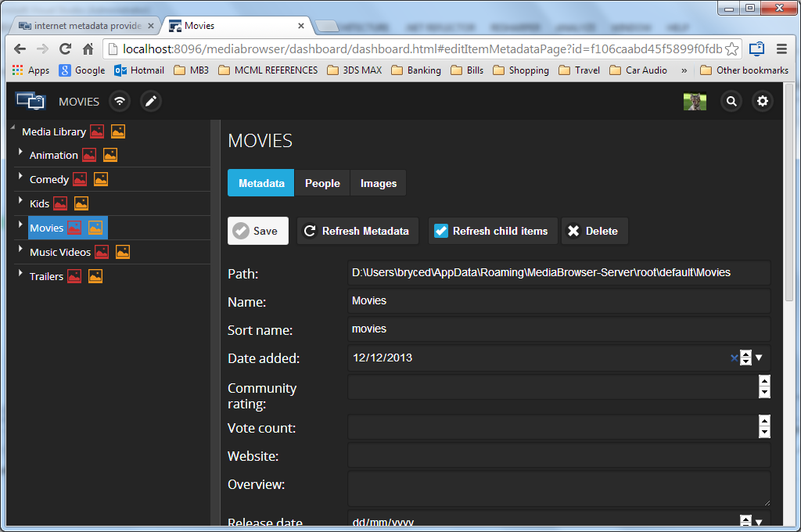Switch to the Images tab
This screenshot has height=532, width=801.
[379, 183]
